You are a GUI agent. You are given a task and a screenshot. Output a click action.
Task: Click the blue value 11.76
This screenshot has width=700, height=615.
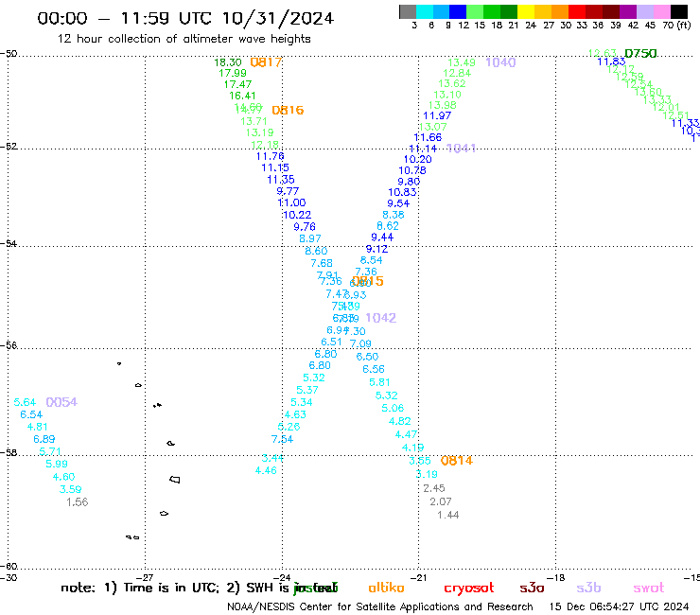coord(271,156)
